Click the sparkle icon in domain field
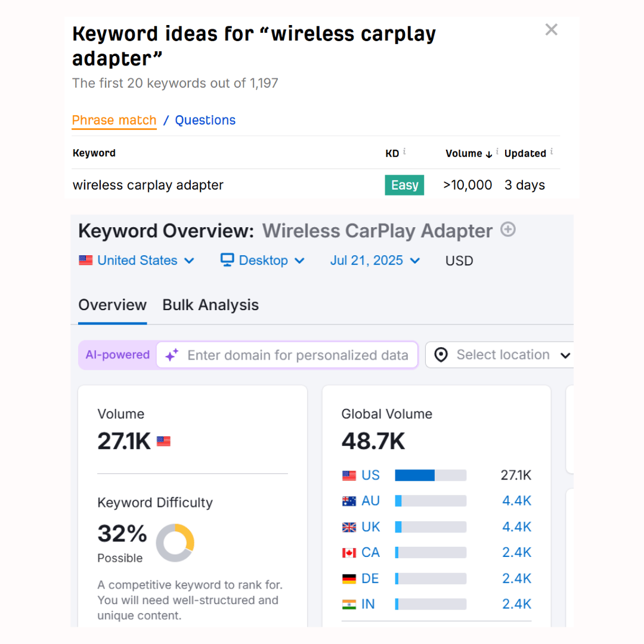 click(172, 355)
